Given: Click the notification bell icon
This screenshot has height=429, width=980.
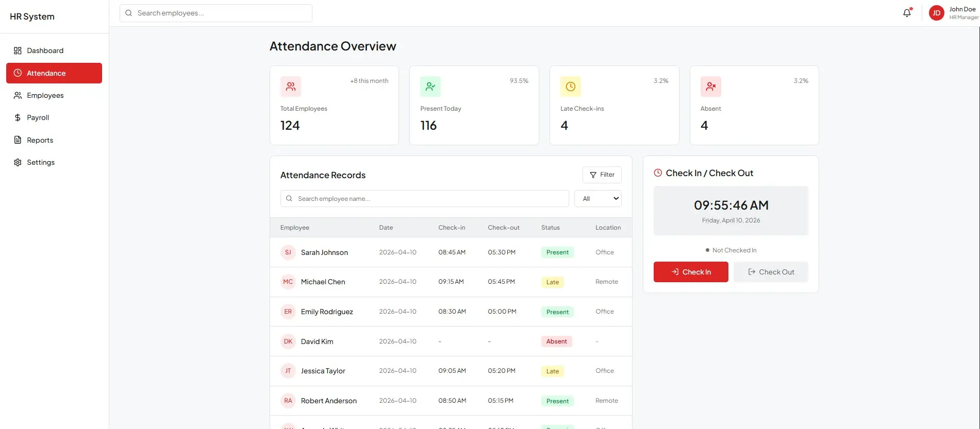Looking at the screenshot, I should point(907,13).
